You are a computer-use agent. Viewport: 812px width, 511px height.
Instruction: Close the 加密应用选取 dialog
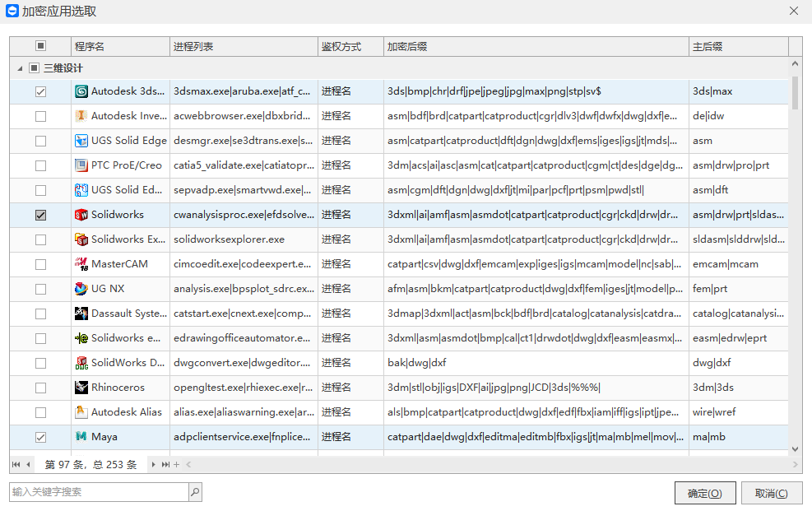(794, 11)
